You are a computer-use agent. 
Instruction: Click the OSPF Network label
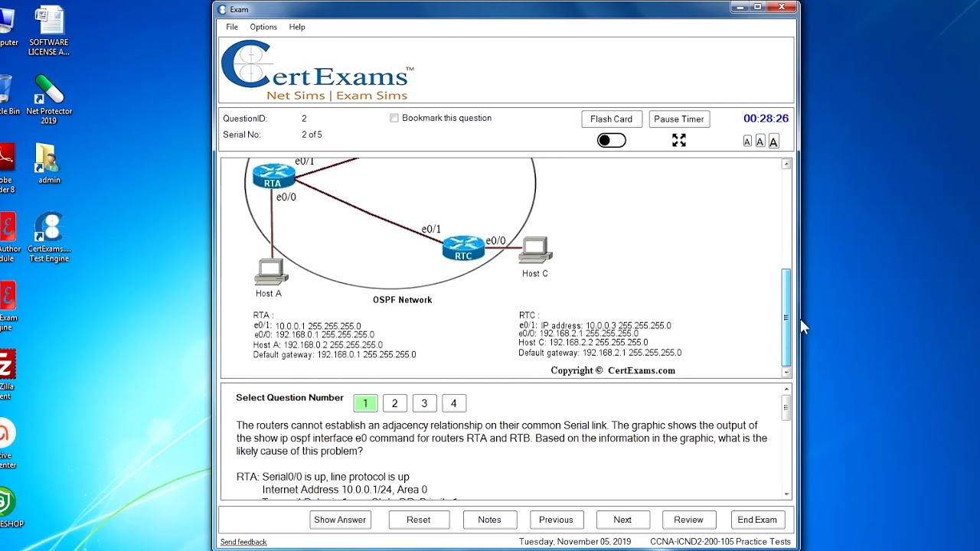point(403,300)
